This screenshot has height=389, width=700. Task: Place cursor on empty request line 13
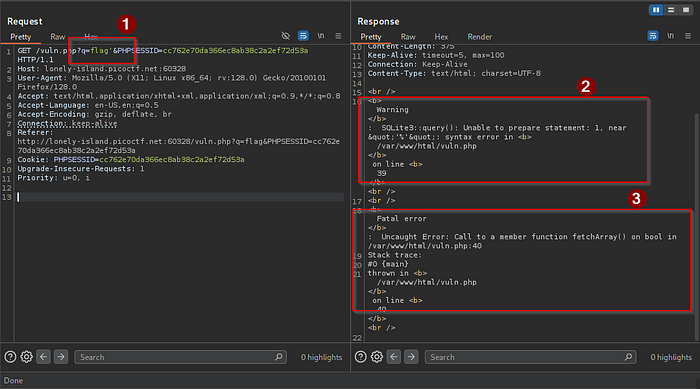[180, 197]
